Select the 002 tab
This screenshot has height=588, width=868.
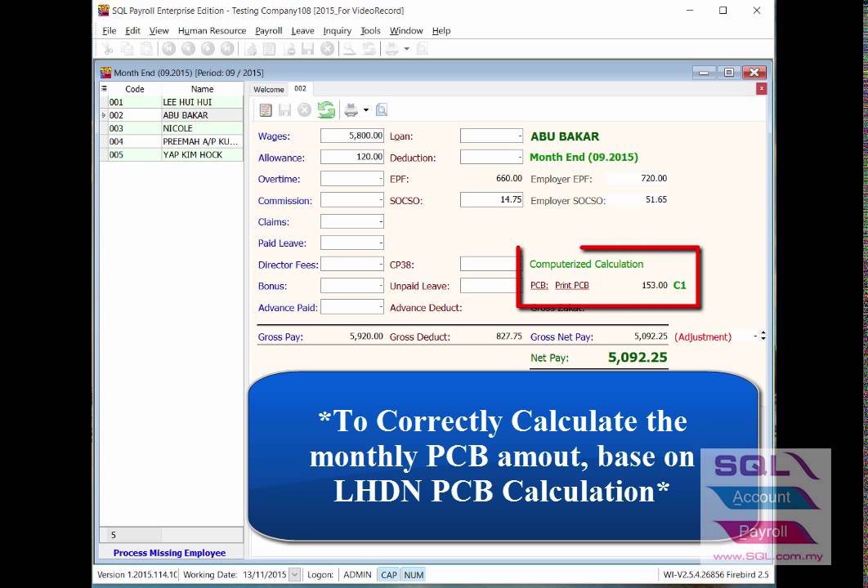click(301, 88)
